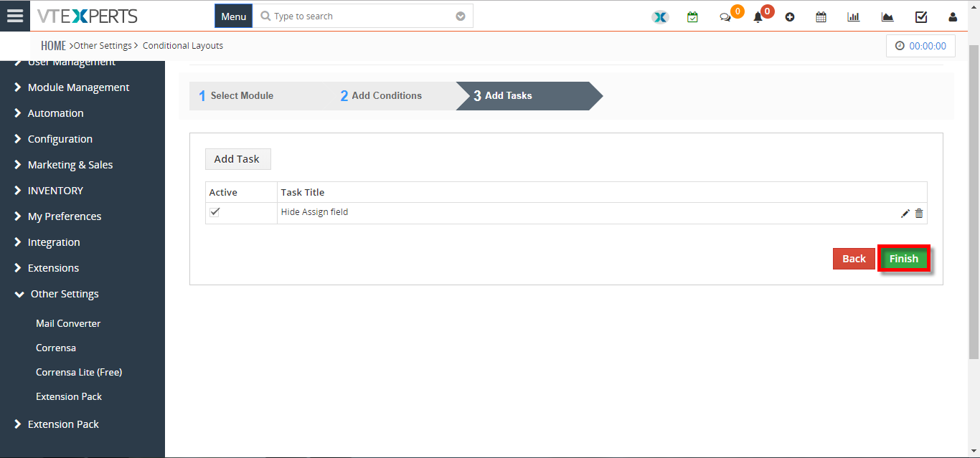Click the VTExperts logo
The width and height of the screenshot is (980, 458).
pos(88,16)
